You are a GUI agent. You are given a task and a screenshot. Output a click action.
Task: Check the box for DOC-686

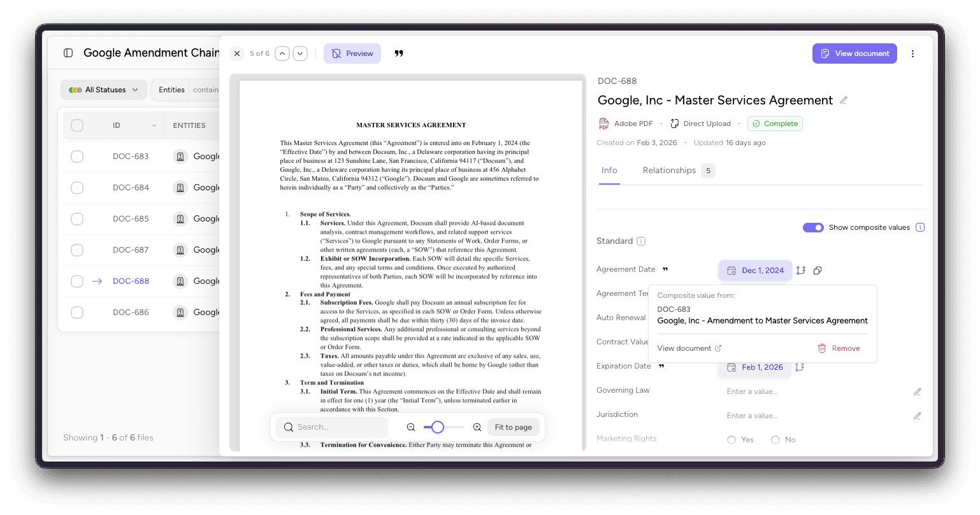point(77,312)
